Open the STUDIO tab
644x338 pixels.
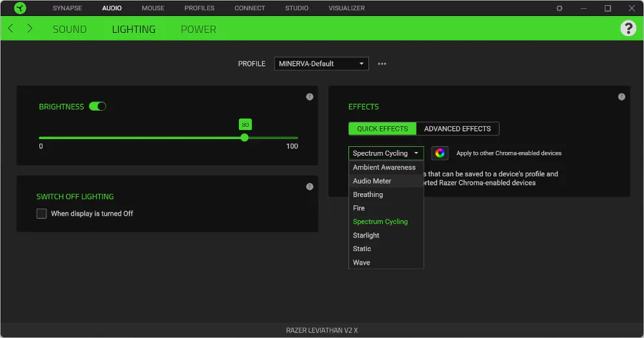click(296, 8)
